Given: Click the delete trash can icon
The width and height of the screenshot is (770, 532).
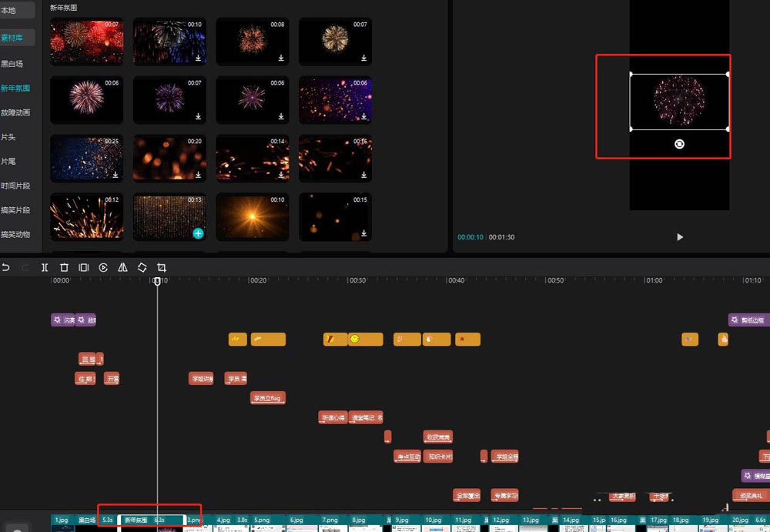Looking at the screenshot, I should (64, 267).
